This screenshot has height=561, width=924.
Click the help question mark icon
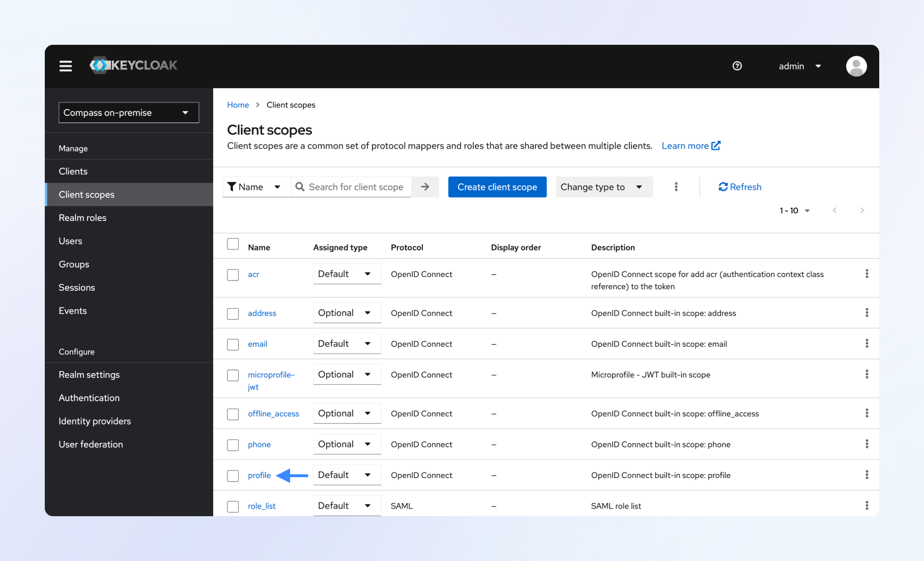click(737, 66)
